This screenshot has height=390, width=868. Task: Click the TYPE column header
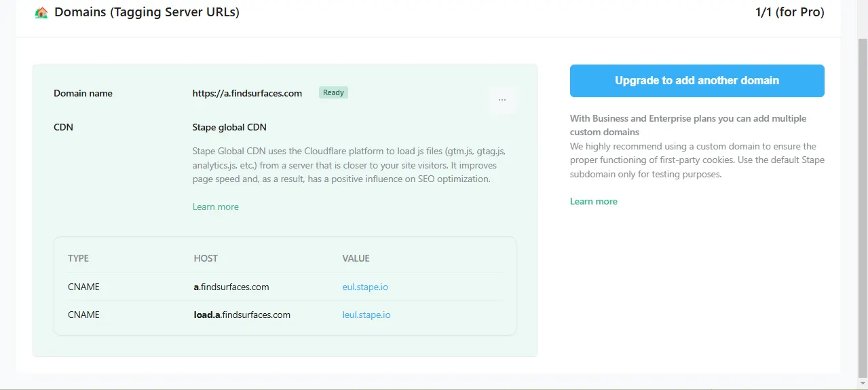(79, 258)
